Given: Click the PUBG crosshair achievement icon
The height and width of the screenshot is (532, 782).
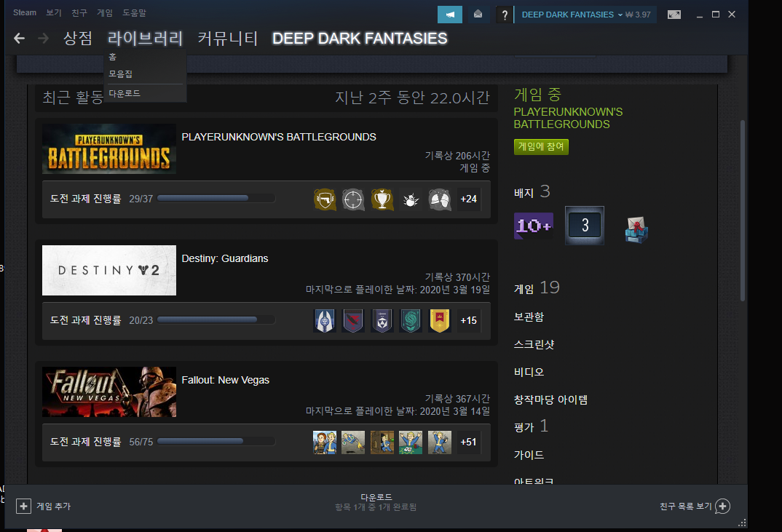Looking at the screenshot, I should tap(353, 199).
